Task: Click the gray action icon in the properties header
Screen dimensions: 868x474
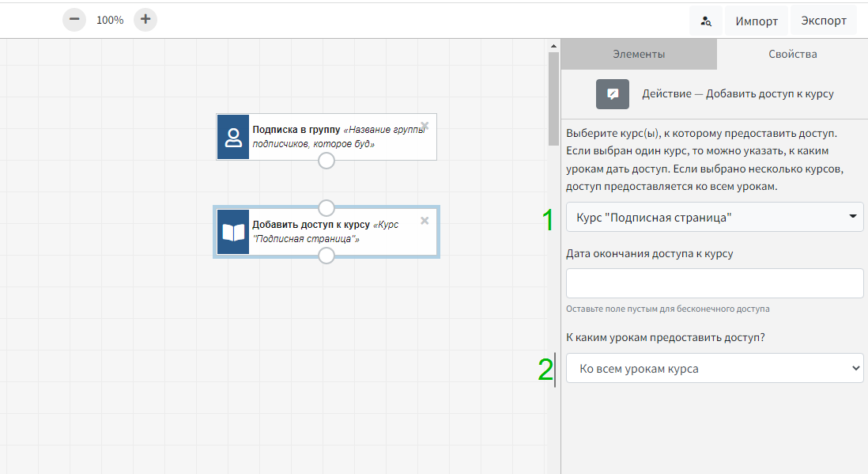Action: (612, 94)
